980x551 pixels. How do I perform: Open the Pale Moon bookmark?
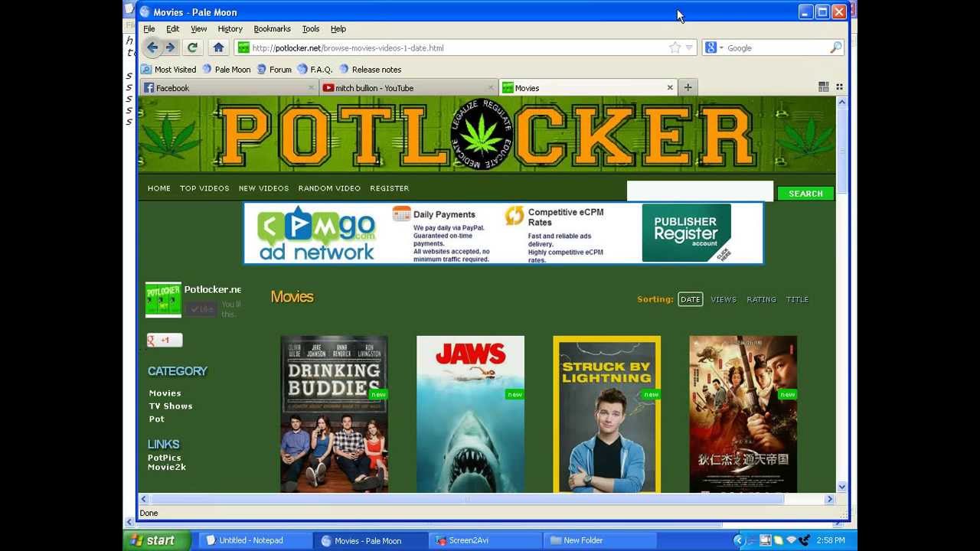(227, 69)
